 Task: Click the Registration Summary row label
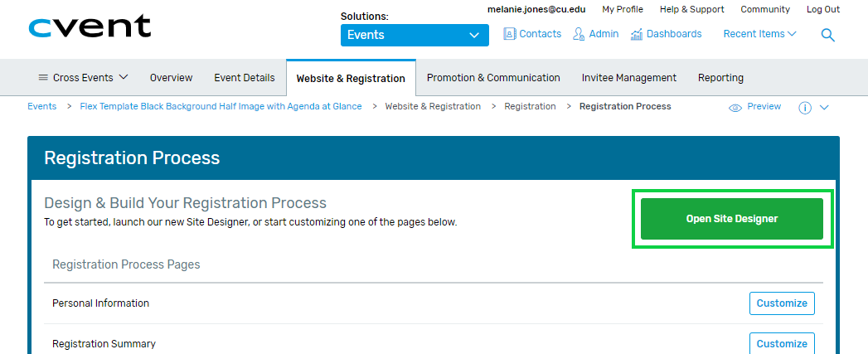click(104, 343)
